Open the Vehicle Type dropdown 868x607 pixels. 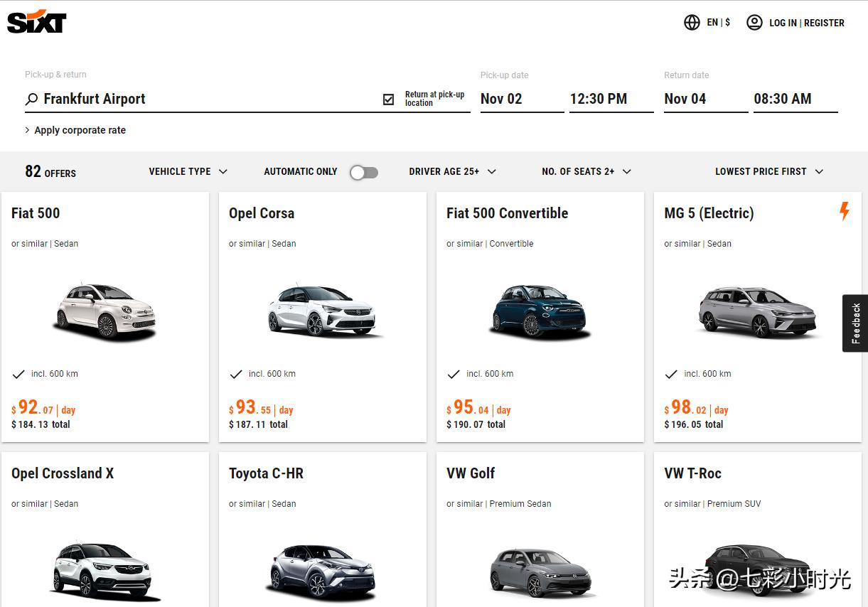tap(188, 171)
